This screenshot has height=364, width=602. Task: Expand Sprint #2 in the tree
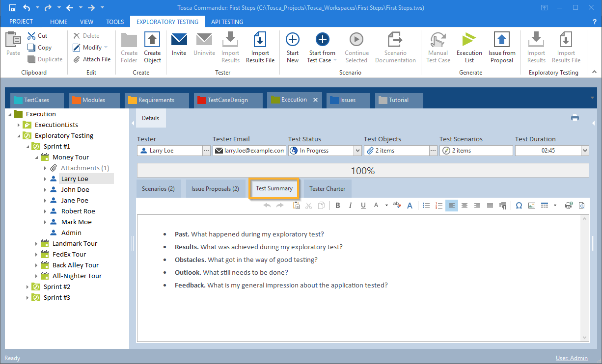click(x=27, y=287)
